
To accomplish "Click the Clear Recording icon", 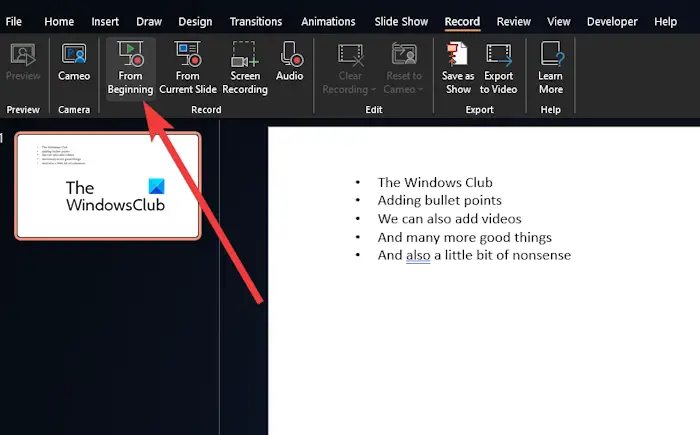I will [350, 54].
